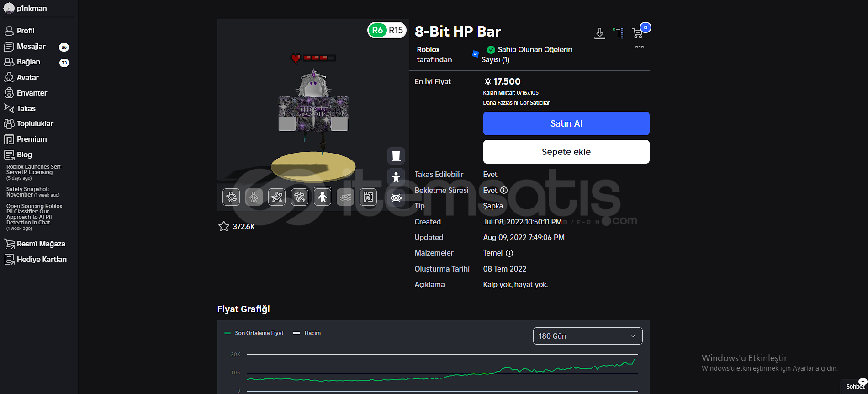Open the 180 Gün period dropdown
This screenshot has height=394, width=868.
(587, 336)
